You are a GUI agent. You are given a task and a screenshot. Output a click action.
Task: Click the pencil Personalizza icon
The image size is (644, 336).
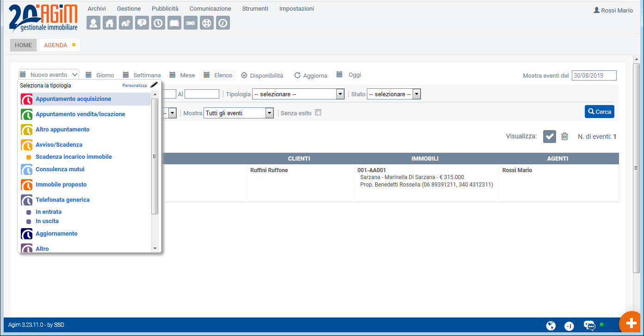click(x=154, y=85)
